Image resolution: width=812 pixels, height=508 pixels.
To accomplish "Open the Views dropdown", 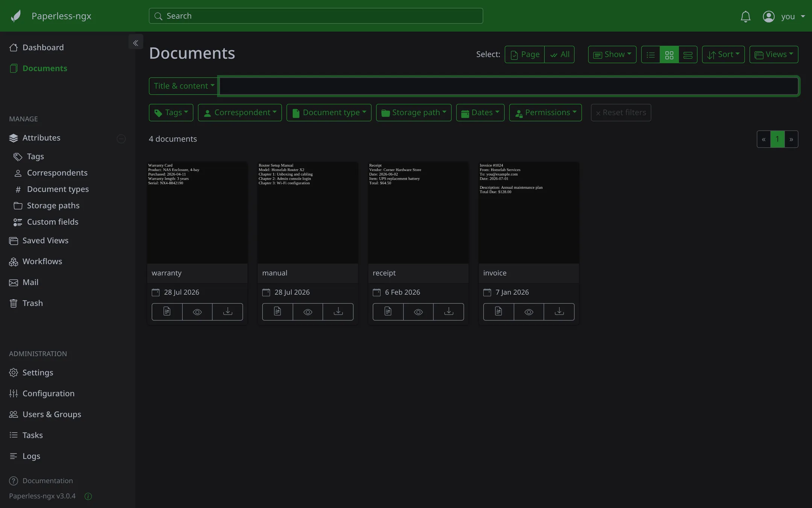I will point(774,55).
